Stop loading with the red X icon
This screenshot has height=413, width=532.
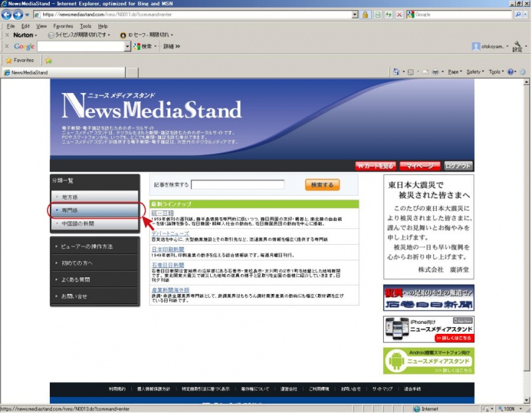400,15
